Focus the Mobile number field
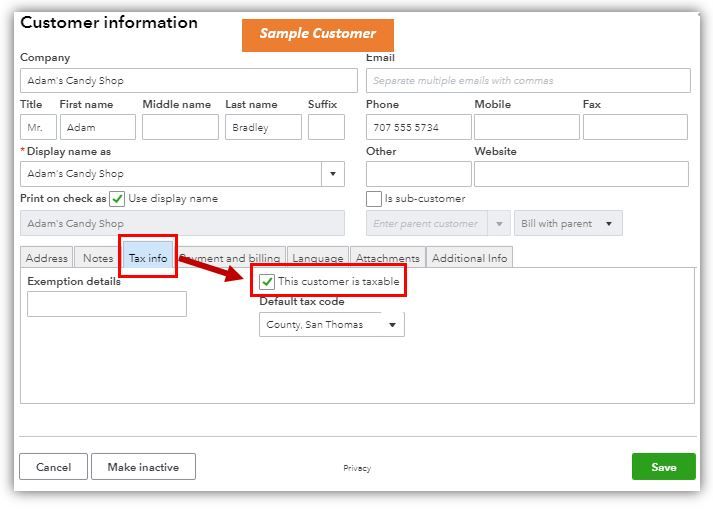 tap(527, 127)
